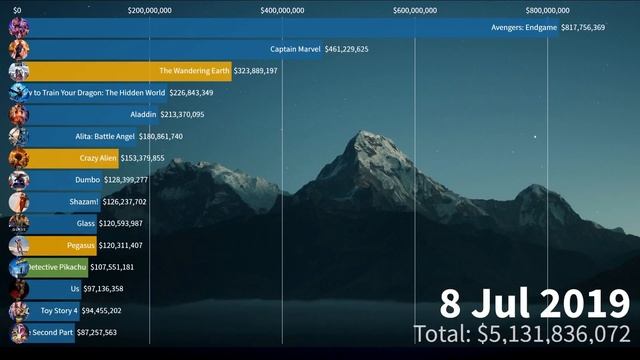This screenshot has width=640, height=360.
Task: Click the Avengers: Endgame bar label
Action: [524, 27]
